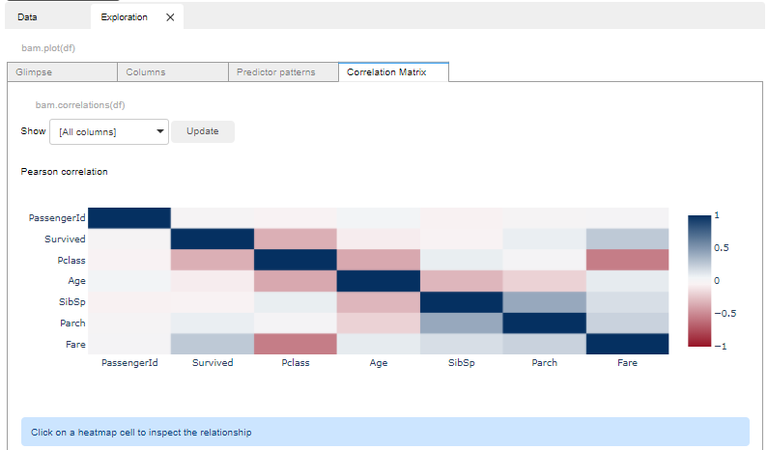Close the Exploration tab
This screenshot has height=450, width=768.
[x=170, y=17]
